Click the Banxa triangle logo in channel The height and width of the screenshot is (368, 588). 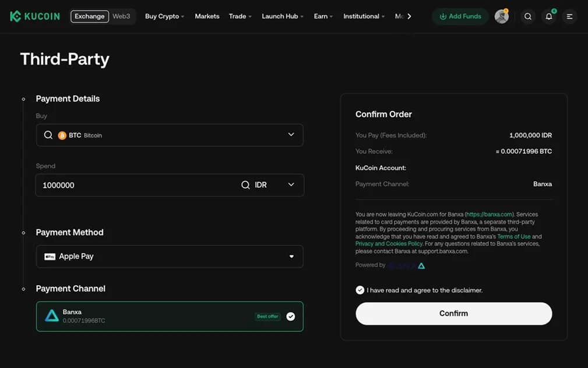[52, 316]
